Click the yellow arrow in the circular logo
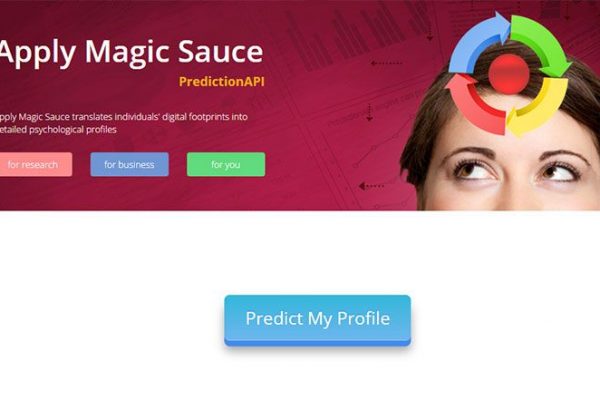Image resolution: width=600 pixels, height=400 pixels. [538, 108]
